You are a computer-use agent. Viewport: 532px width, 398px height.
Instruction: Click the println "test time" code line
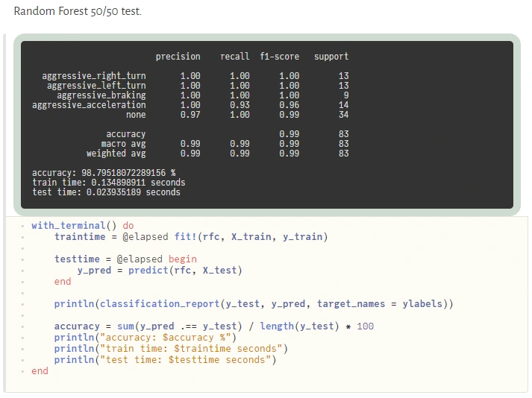(165, 360)
